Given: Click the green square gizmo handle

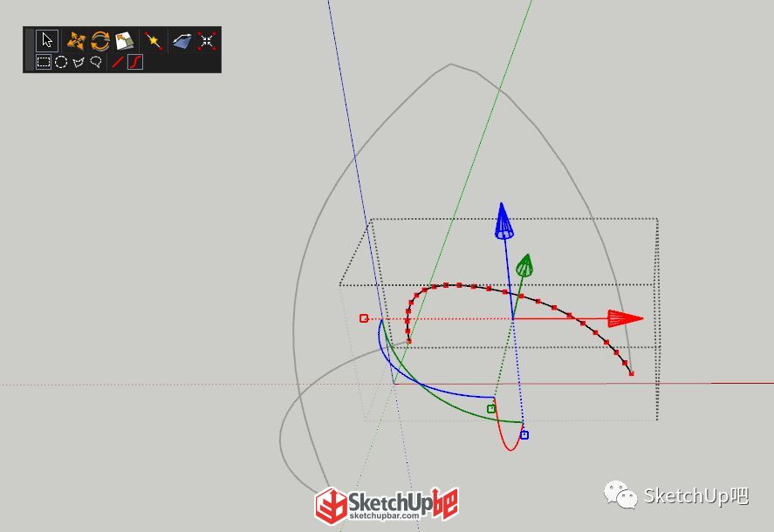Looking at the screenshot, I should click(x=490, y=409).
